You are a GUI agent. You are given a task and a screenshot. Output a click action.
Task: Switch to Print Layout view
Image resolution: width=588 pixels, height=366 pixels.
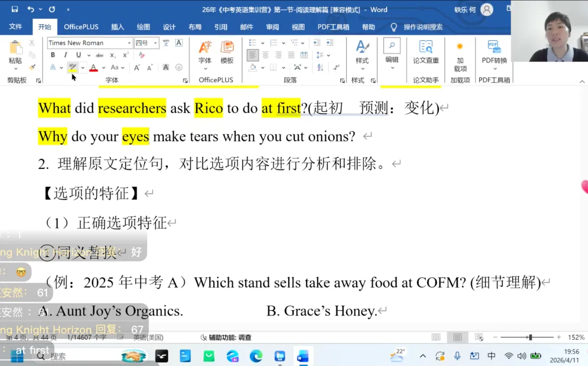(x=456, y=337)
